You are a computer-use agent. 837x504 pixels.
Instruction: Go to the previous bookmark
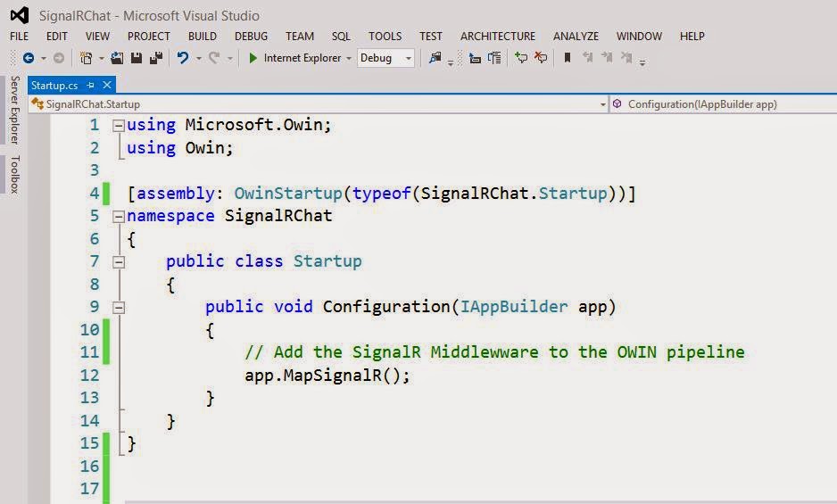(588, 57)
